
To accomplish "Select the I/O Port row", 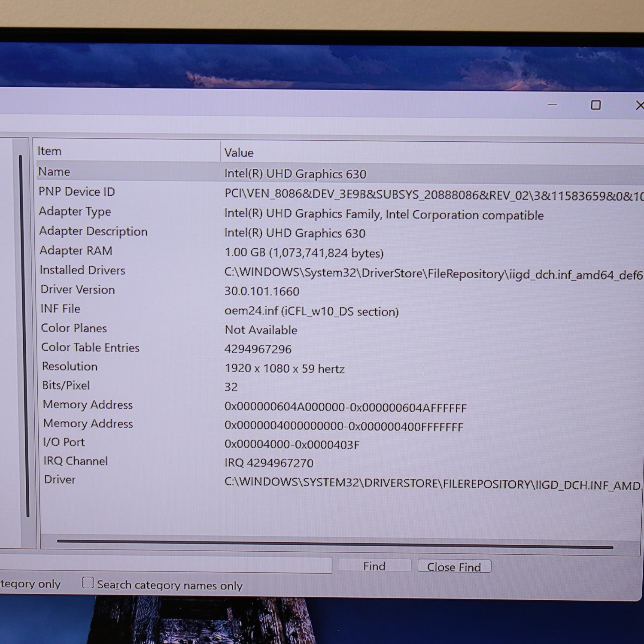I will coord(64,442).
